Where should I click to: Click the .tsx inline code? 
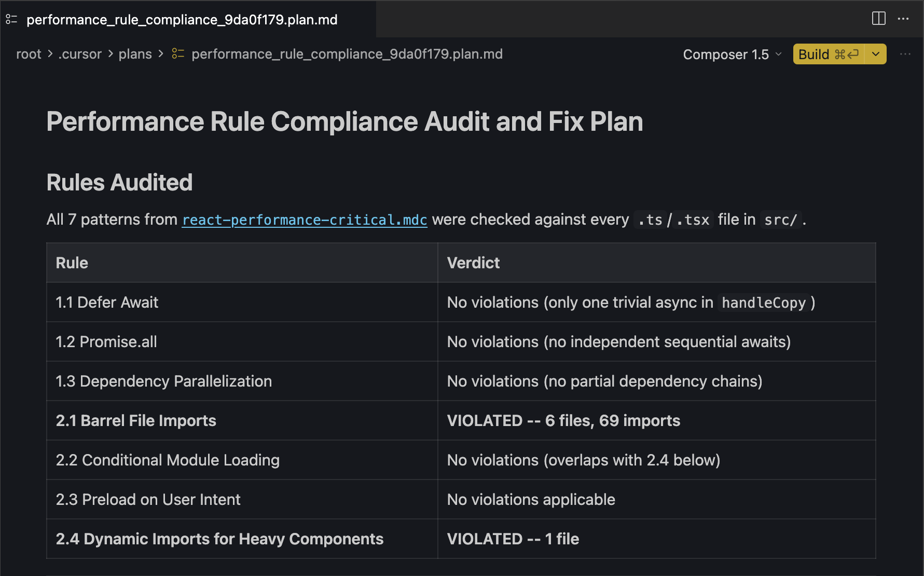[x=693, y=220]
